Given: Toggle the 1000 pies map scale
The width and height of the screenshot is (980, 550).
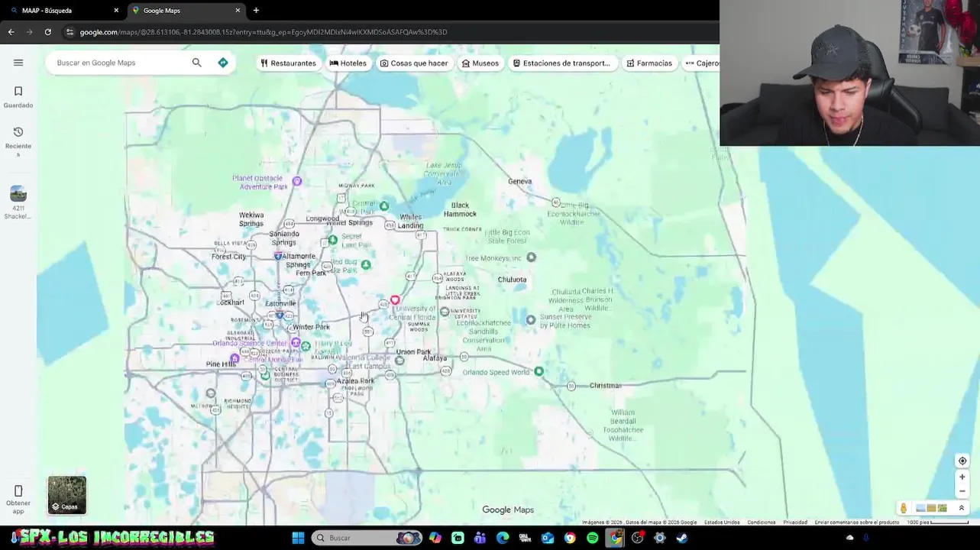Looking at the screenshot, I should [937, 522].
